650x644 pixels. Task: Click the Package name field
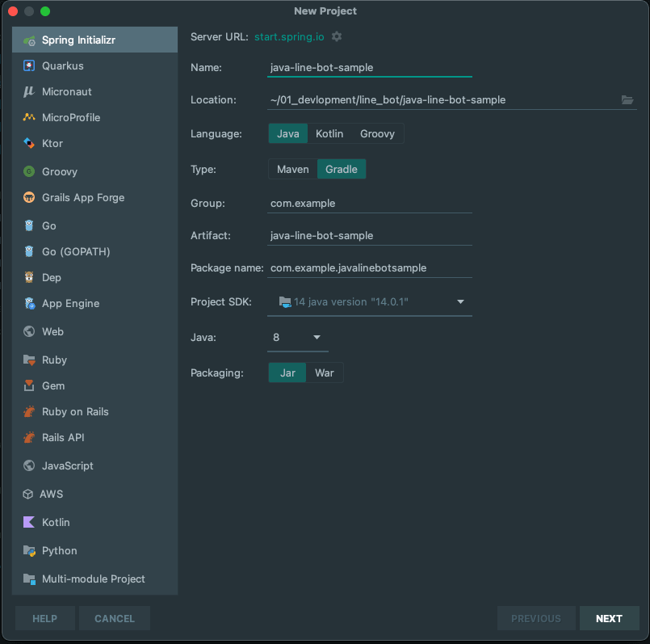coord(370,268)
